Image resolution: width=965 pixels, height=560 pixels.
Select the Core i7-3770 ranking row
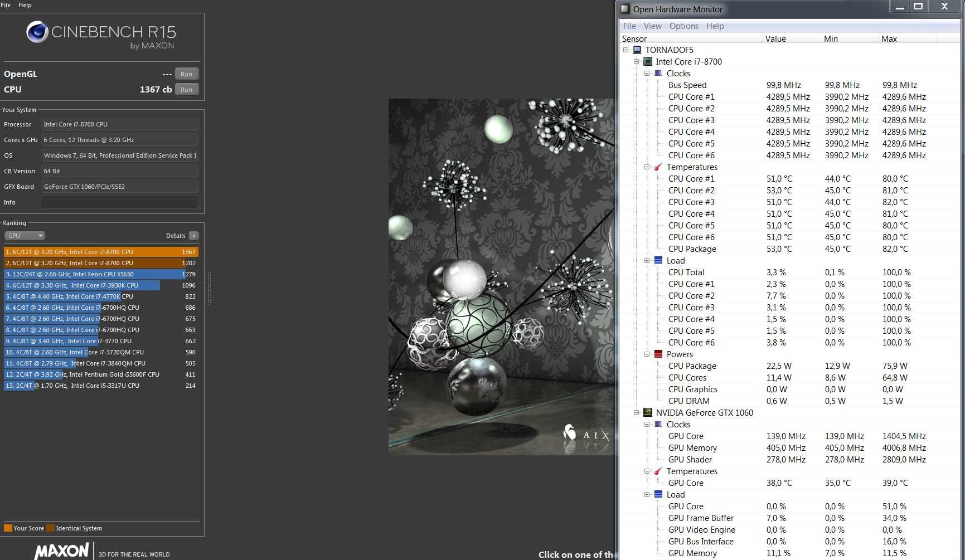(101, 341)
